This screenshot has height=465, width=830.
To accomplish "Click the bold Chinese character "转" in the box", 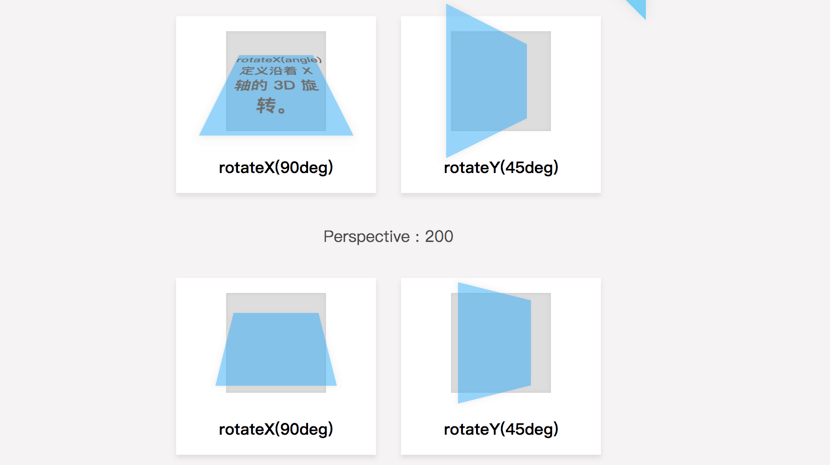I will click(x=267, y=105).
